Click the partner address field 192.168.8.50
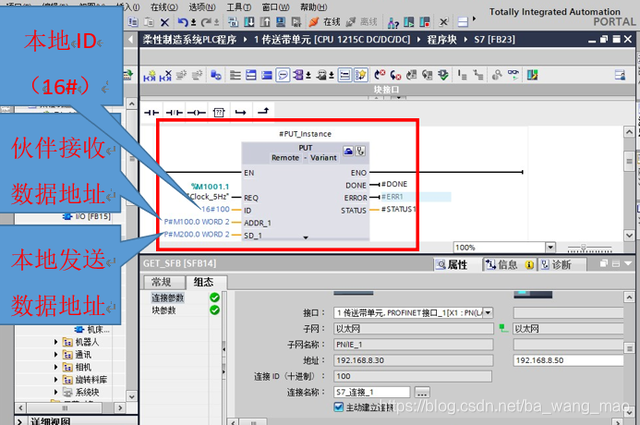The width and height of the screenshot is (640, 425). click(568, 360)
